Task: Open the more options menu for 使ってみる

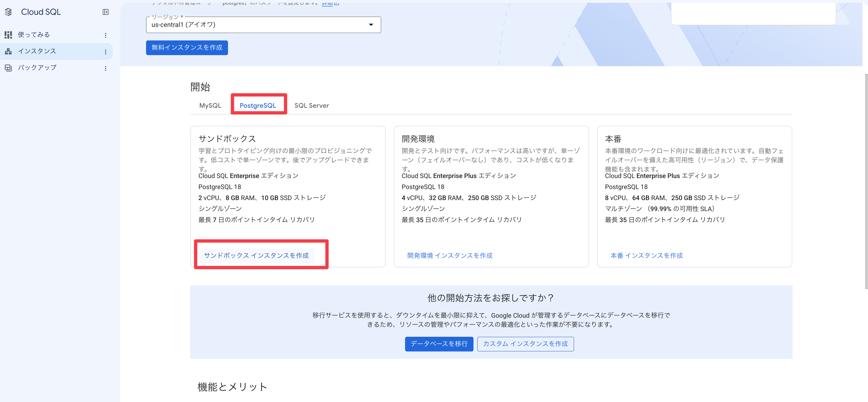Action: pos(105,35)
